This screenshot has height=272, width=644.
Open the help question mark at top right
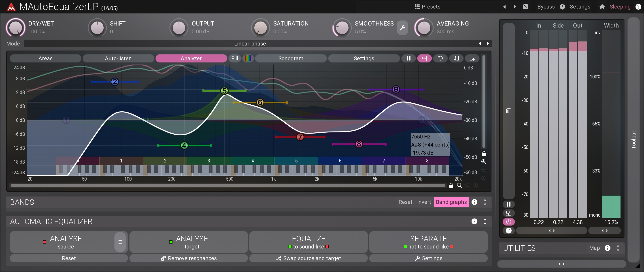[638, 7]
